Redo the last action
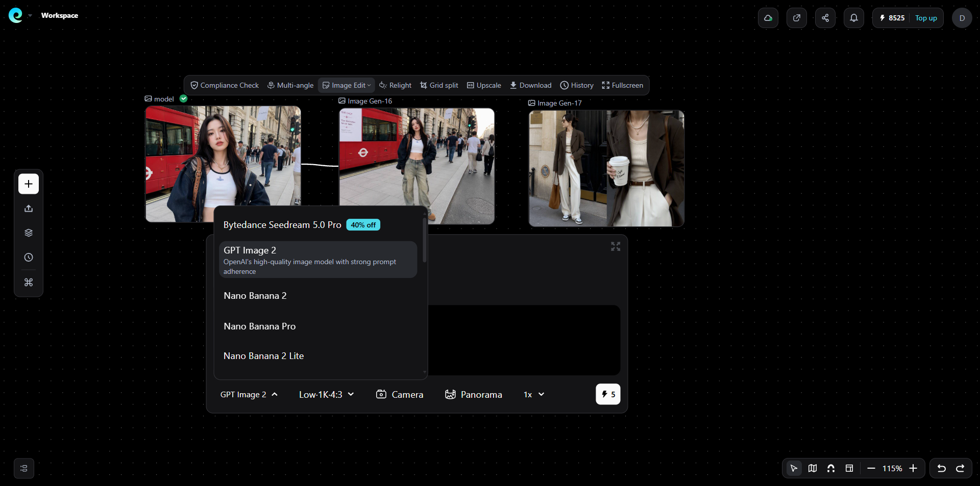The width and height of the screenshot is (980, 486). click(x=960, y=468)
